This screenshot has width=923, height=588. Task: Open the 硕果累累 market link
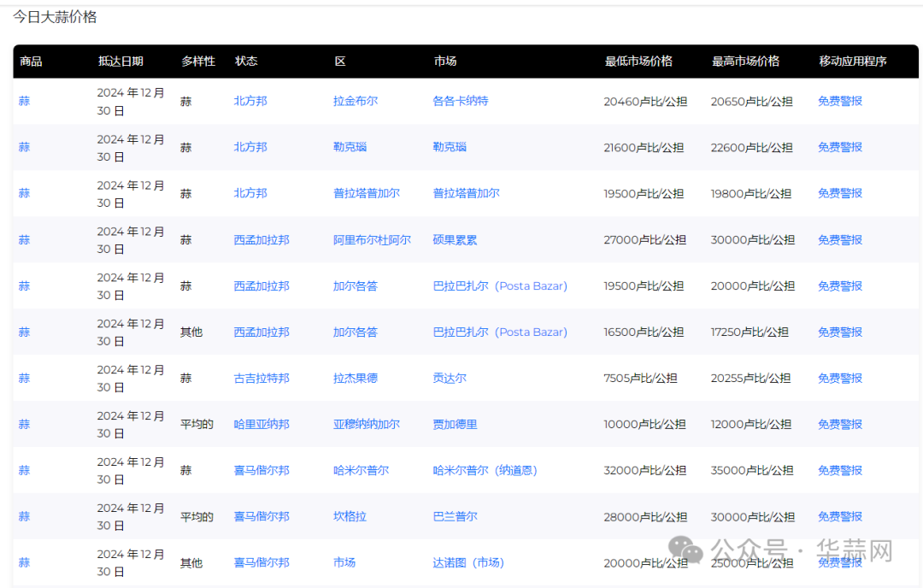[455, 240]
